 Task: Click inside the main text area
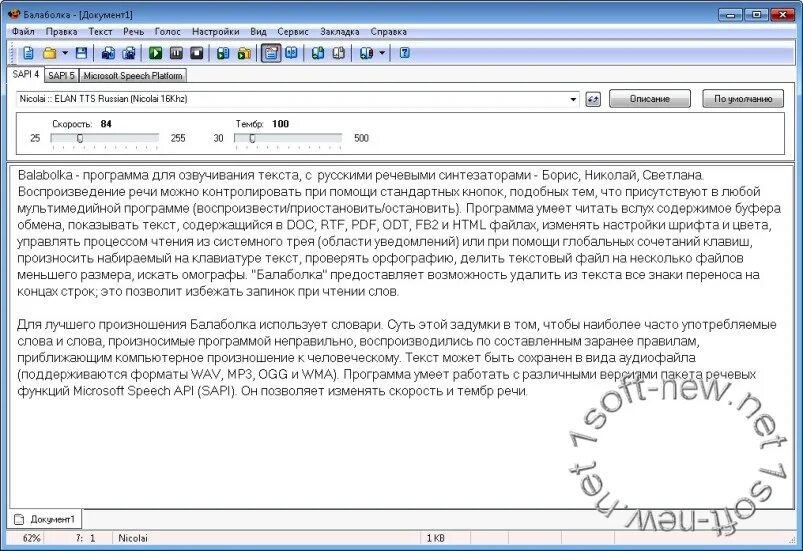(401, 336)
